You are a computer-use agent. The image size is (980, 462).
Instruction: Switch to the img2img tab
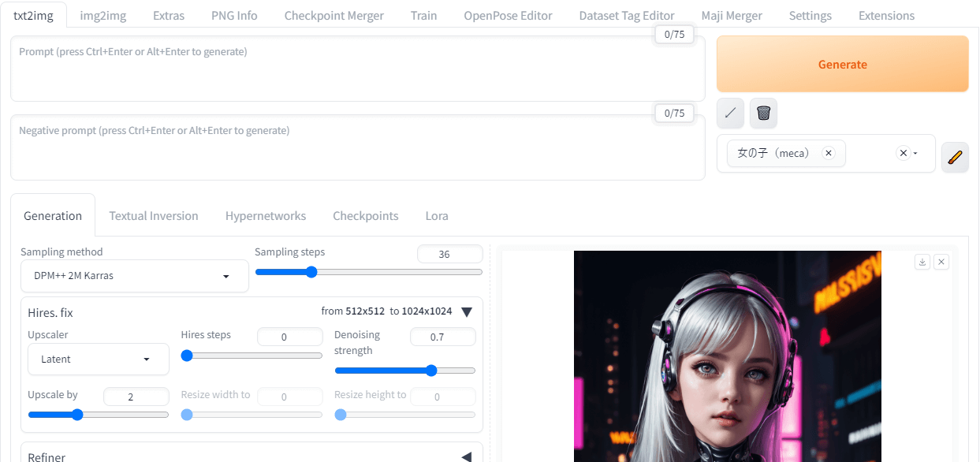[x=102, y=16]
